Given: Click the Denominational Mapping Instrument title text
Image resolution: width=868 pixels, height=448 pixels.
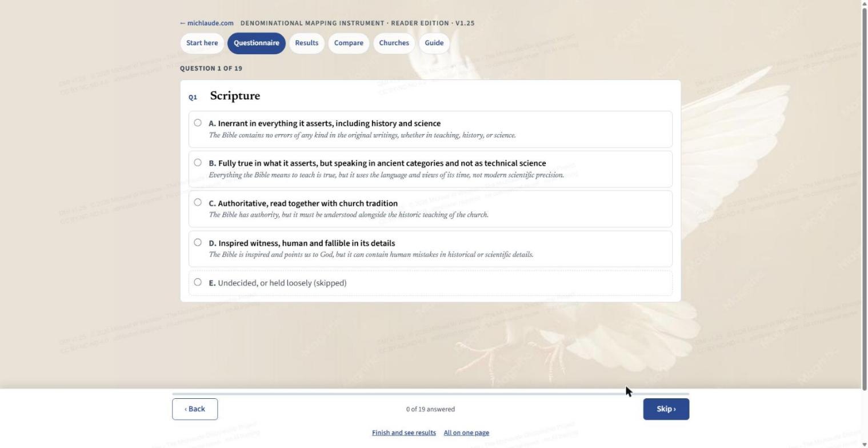Looking at the screenshot, I should click(x=358, y=23).
